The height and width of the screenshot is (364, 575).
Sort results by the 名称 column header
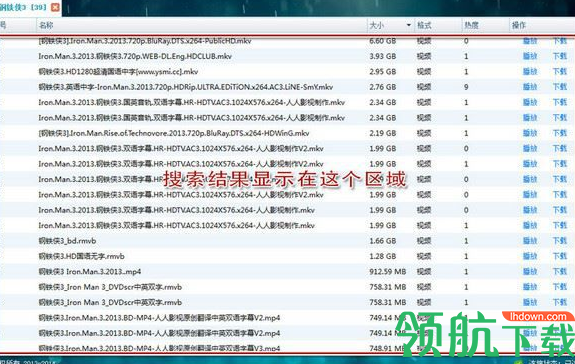pos(46,25)
